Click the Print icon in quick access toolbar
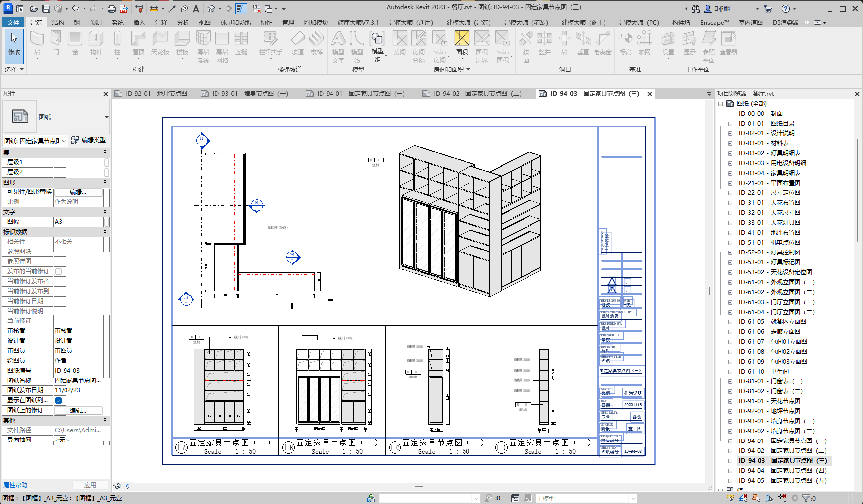This screenshot has height=504, width=863. [112, 9]
